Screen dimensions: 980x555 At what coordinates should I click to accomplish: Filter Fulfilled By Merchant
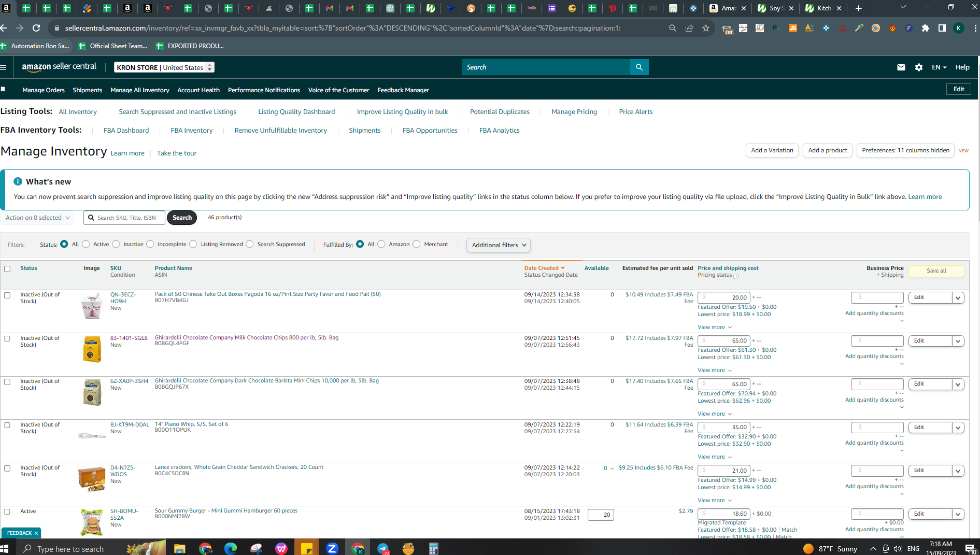point(417,244)
